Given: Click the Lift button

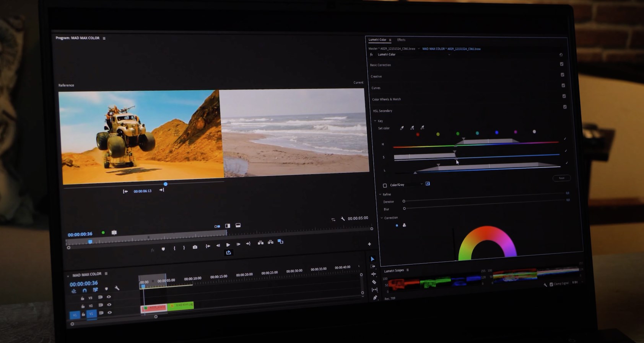Looking at the screenshot, I should point(260,243).
